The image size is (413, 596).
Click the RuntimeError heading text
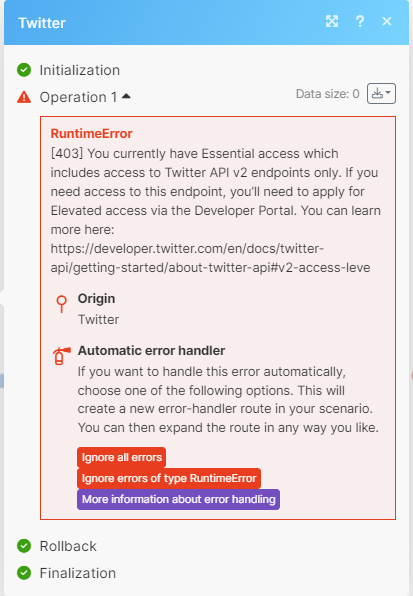pyautogui.click(x=91, y=133)
